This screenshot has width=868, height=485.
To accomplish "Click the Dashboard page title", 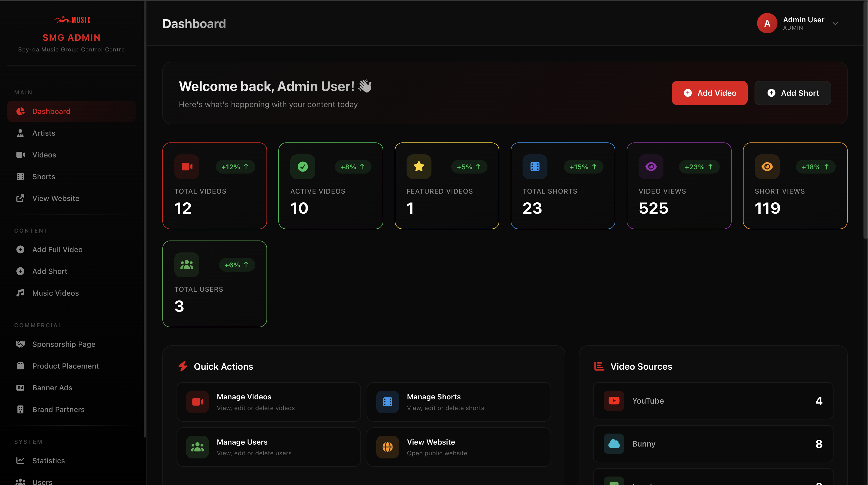I will [194, 23].
